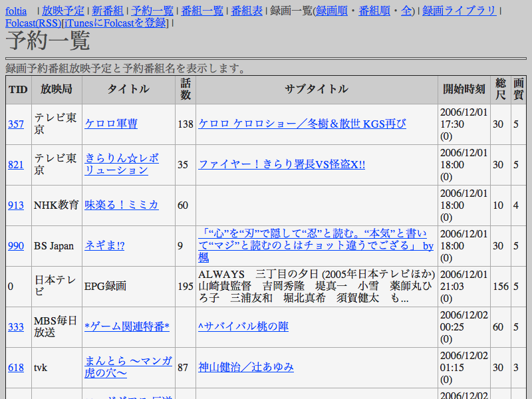Screen dimensions: 532x399
Task: Open きらりん☆レボリューション title link
Action: 122,164
